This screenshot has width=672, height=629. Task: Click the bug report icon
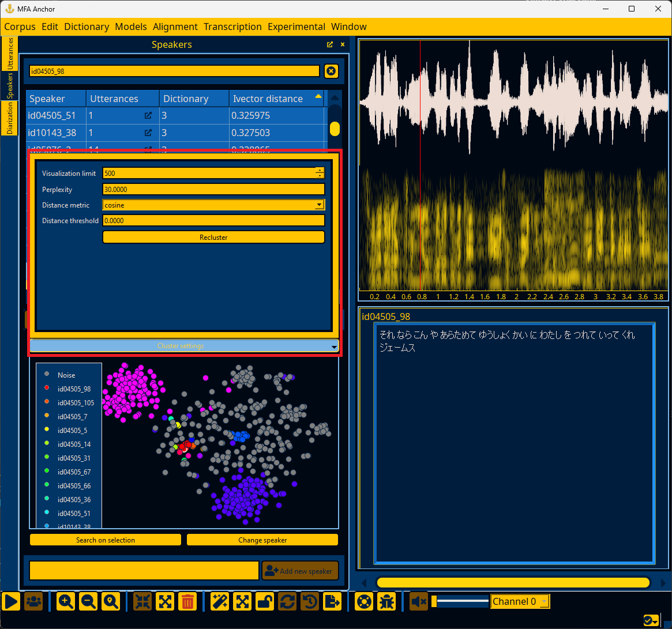pyautogui.click(x=387, y=602)
